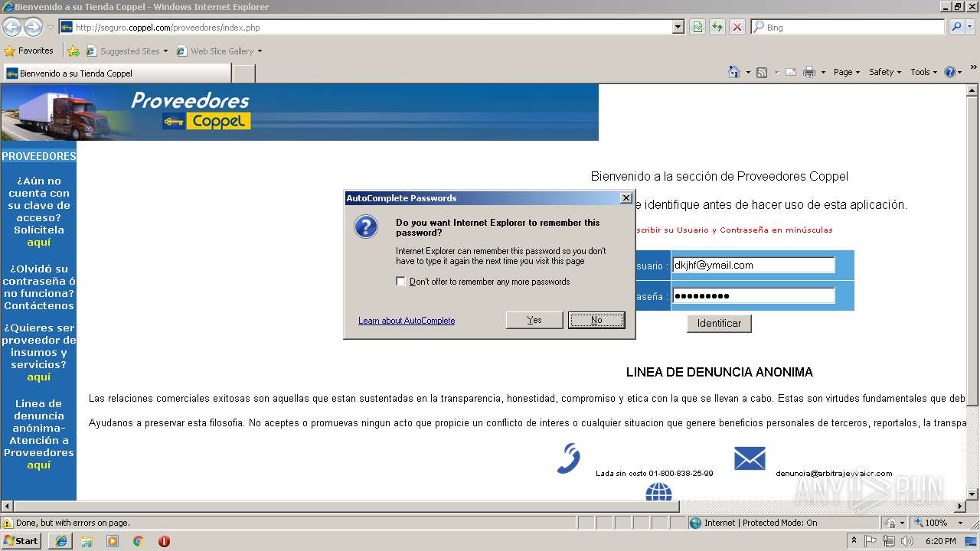Click the Contraseña password field
Viewport: 980px width, 551px height.
tap(753, 295)
